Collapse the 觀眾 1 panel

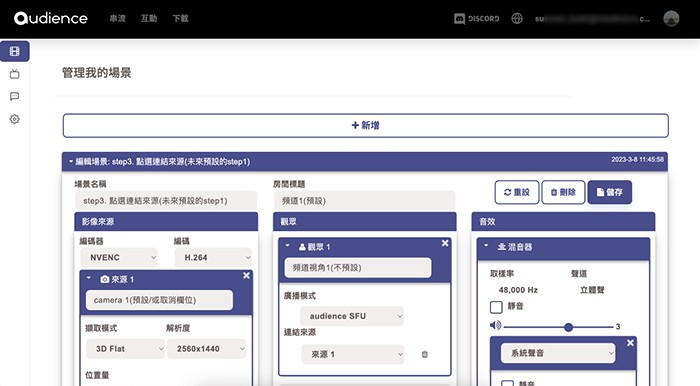288,245
